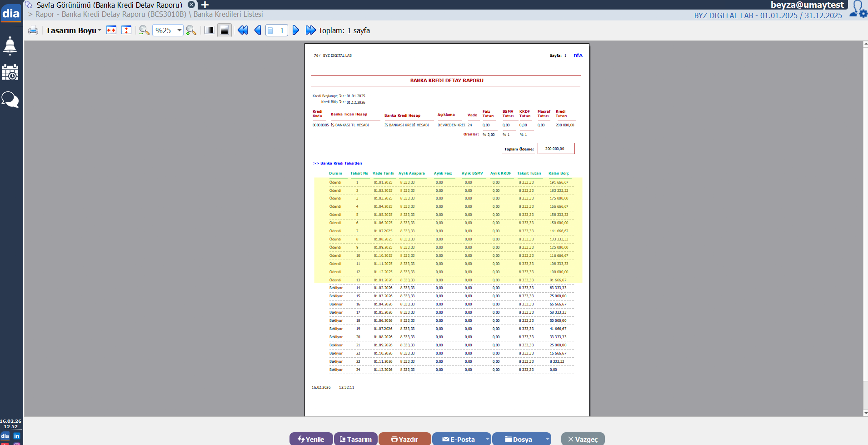
Task: Zoom in with the plus magnifier
Action: pos(191,30)
